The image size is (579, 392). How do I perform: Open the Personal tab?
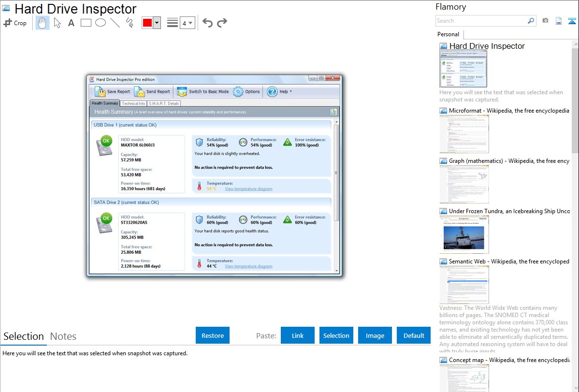pyautogui.click(x=449, y=34)
